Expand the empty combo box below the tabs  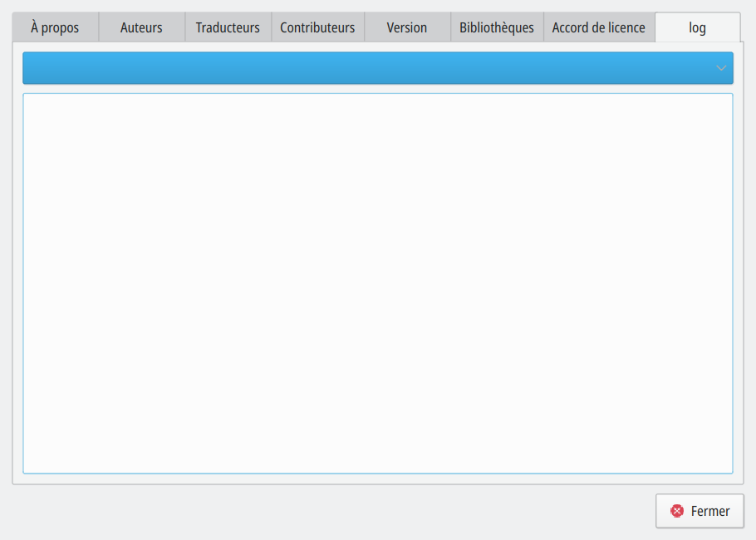[x=377, y=68]
